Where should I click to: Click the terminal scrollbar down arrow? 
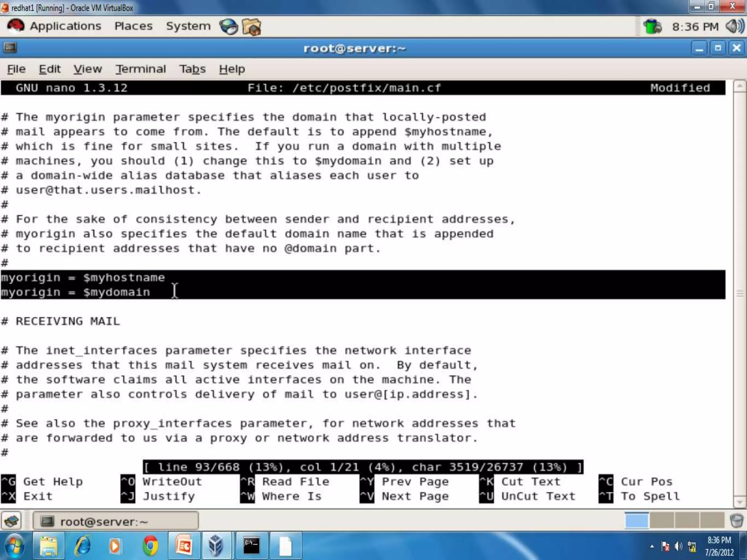[739, 502]
